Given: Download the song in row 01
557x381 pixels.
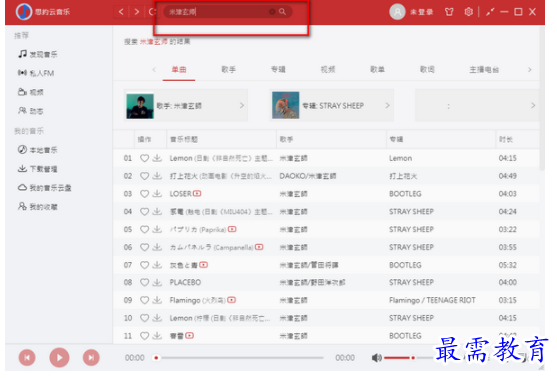Looking at the screenshot, I should coord(157,158).
